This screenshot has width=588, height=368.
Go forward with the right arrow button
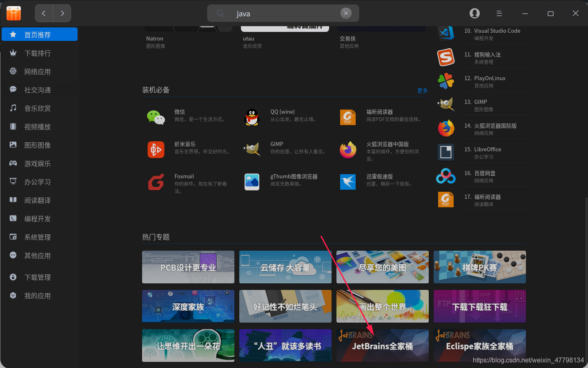click(62, 13)
